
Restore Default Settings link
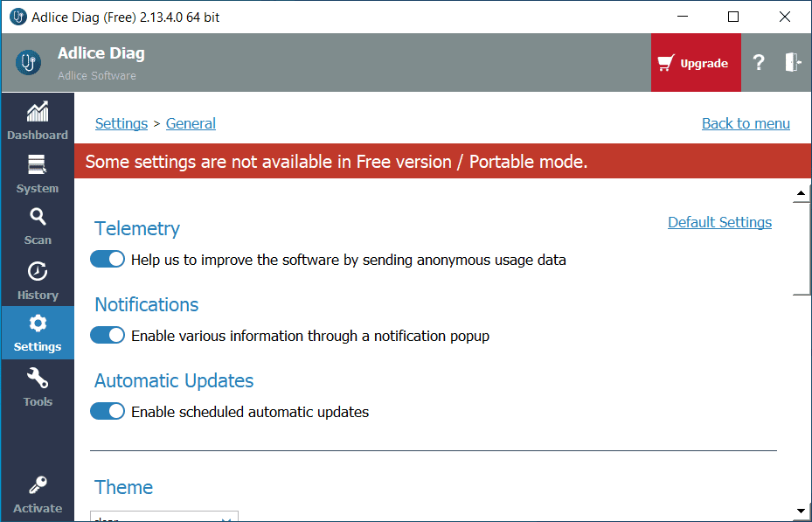pyautogui.click(x=720, y=222)
